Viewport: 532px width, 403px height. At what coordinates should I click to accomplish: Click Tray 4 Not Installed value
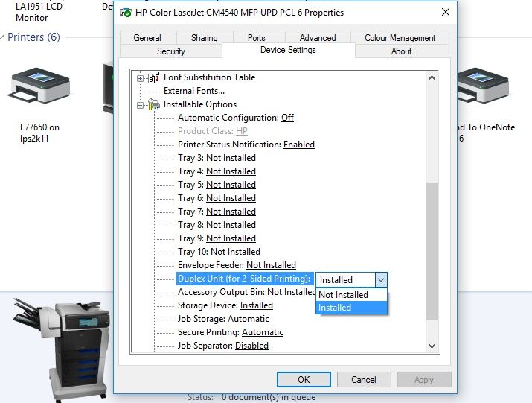pos(231,171)
